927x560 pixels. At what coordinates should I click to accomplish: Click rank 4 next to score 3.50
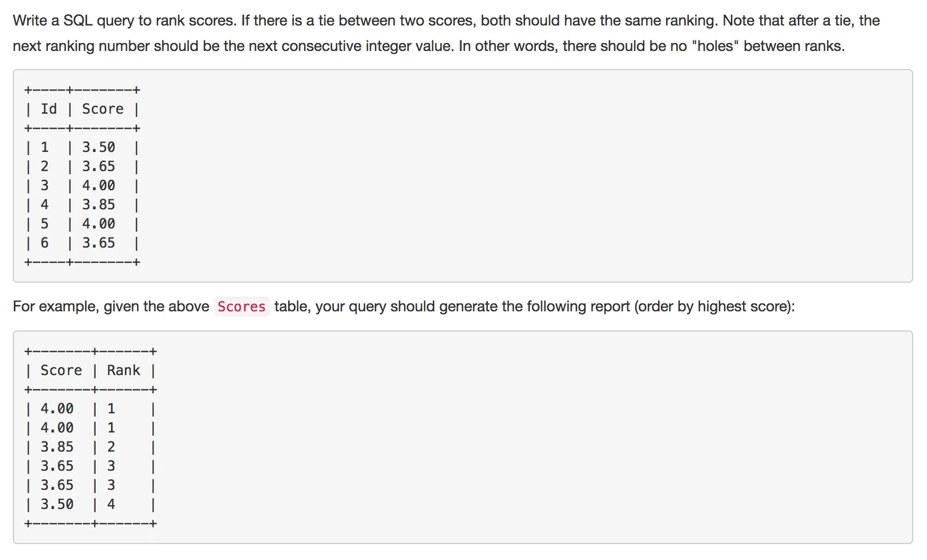coord(111,504)
